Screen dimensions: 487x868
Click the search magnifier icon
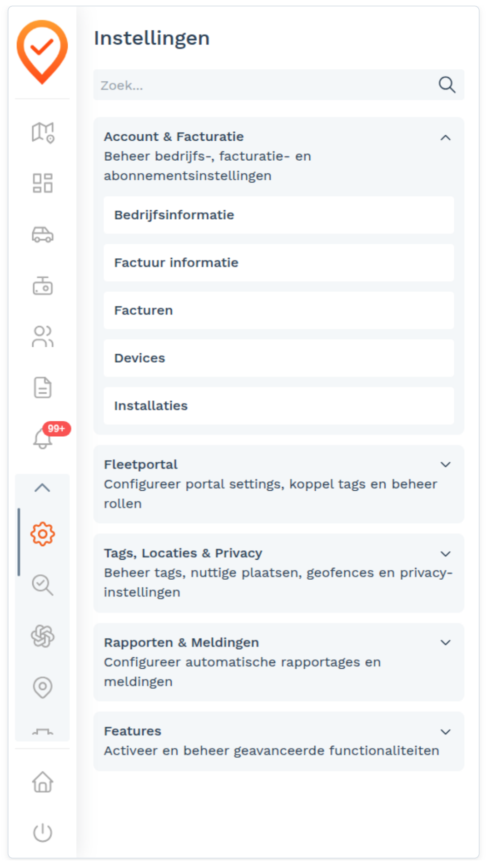tap(447, 85)
